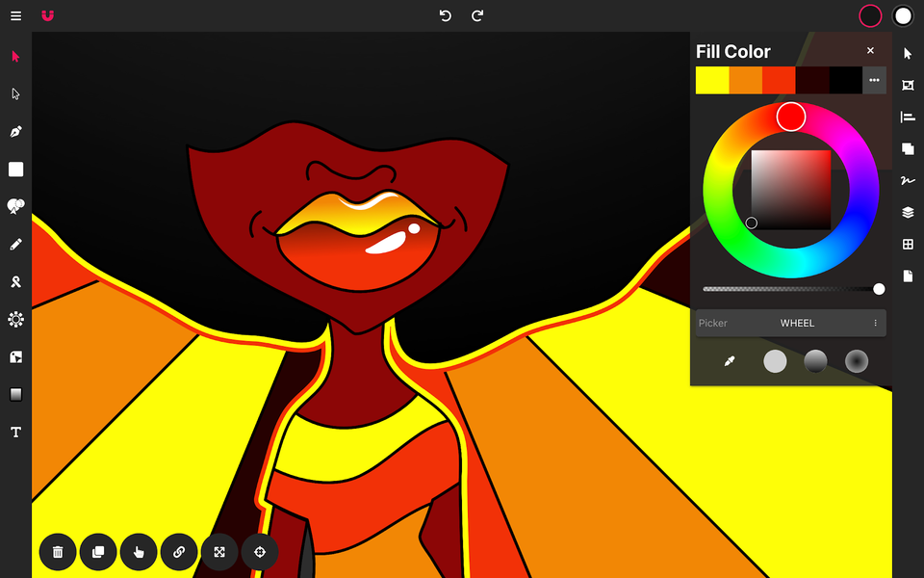Choose the Shape tool in the toolbar

(15, 170)
